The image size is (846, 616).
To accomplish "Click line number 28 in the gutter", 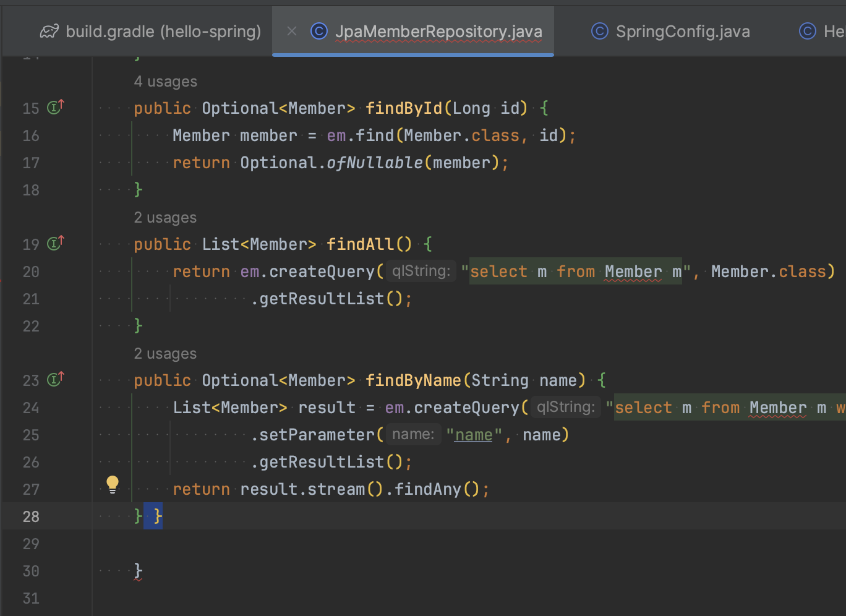I will point(31,516).
